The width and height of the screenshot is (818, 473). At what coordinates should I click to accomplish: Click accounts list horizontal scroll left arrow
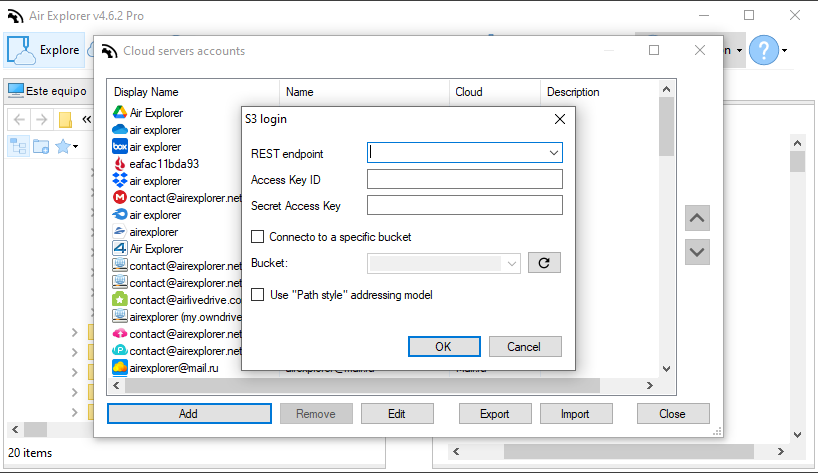click(x=116, y=386)
